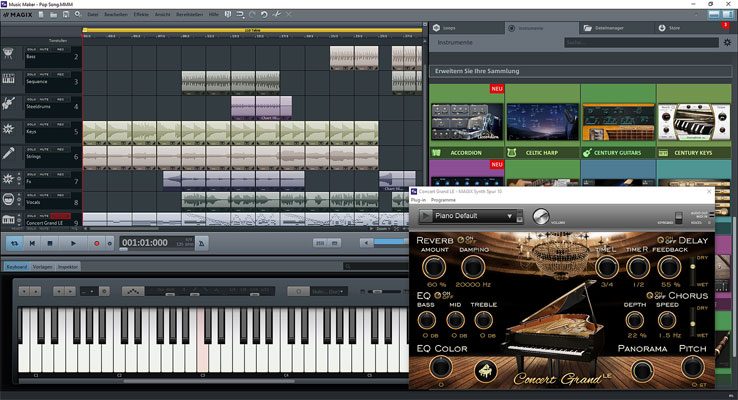Click the undo arrow in the toolbar
Screen dimensions: 738x400
pos(264,14)
